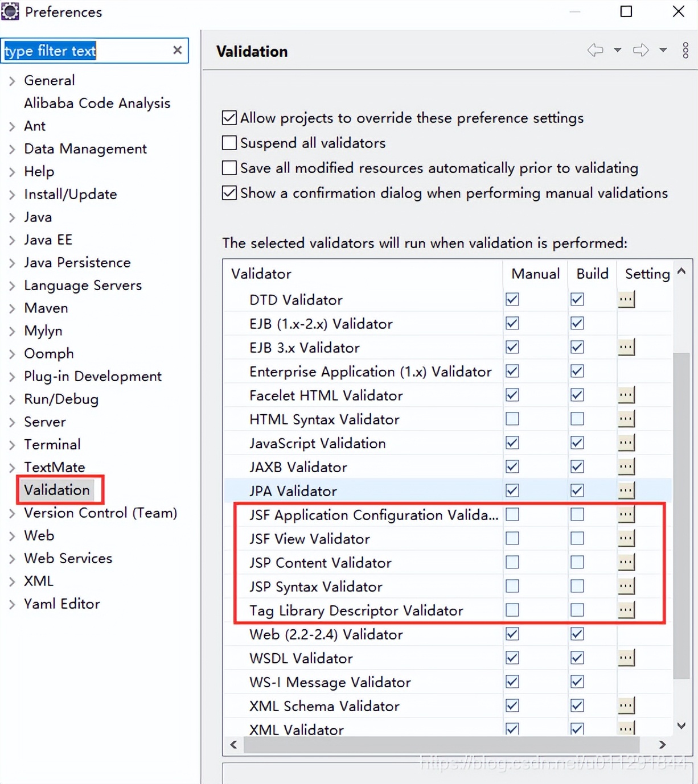Open the forward arrow dropdown menu
This screenshot has width=698, height=784.
coord(662,51)
